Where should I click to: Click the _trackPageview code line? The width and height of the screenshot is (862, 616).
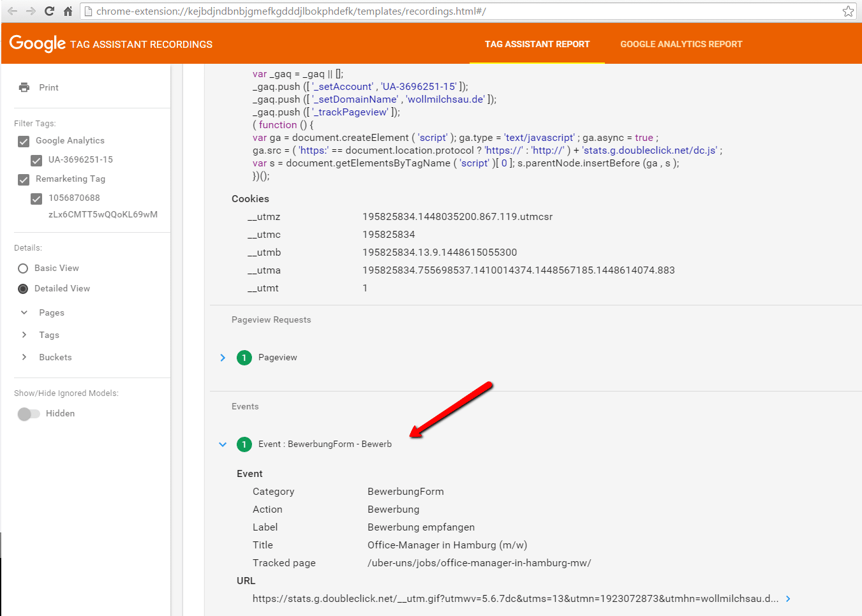[x=327, y=112]
